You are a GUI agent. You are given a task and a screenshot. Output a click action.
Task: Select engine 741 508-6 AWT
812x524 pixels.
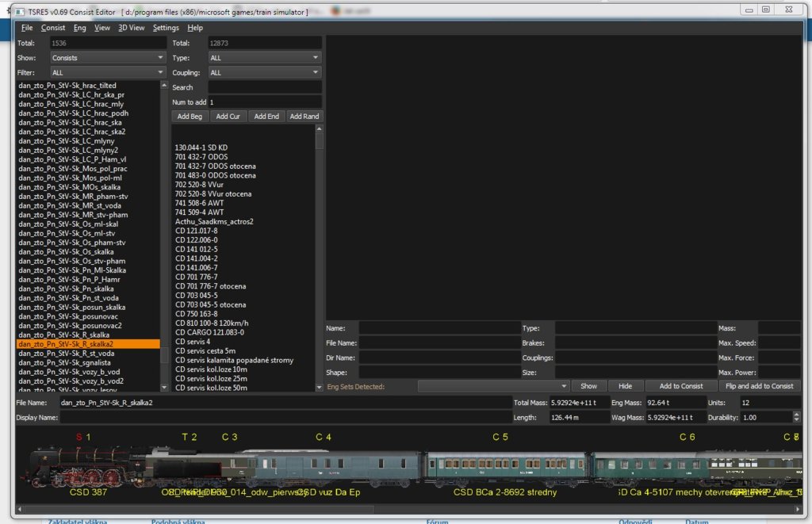click(x=199, y=204)
